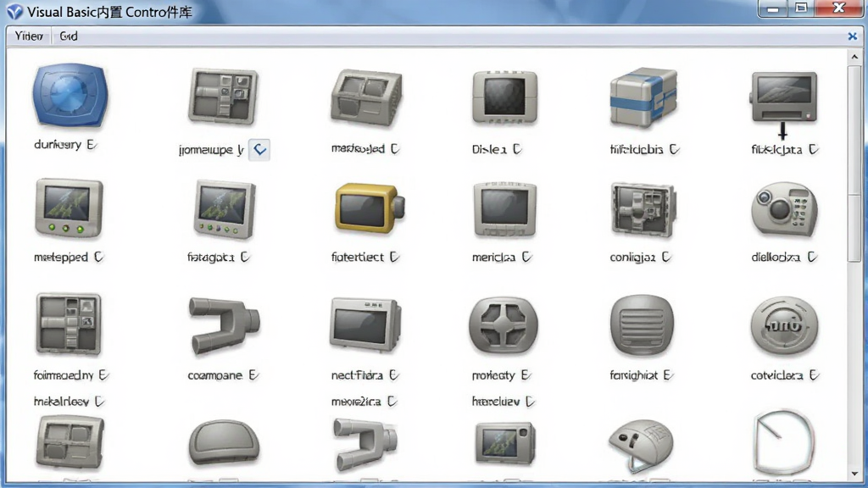Check the small box next to "mericlaa"
Screen dimensions: 868x488
tap(526, 257)
